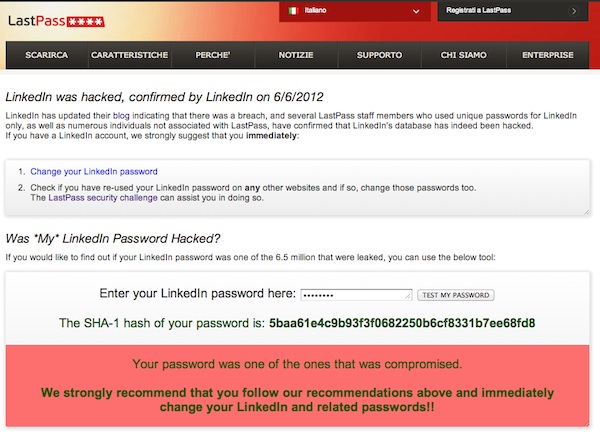Click the resize grip of recommendations box
This screenshot has height=438, width=600.
point(586,212)
